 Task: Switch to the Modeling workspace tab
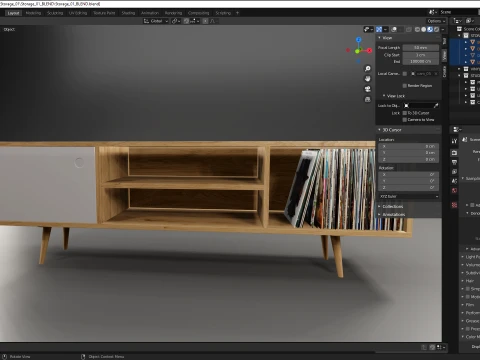[33, 13]
